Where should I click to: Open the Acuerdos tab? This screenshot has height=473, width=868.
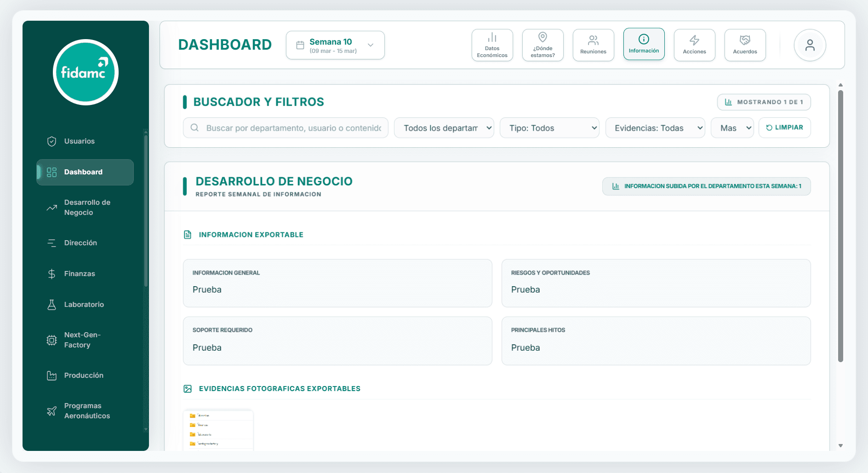(745, 45)
